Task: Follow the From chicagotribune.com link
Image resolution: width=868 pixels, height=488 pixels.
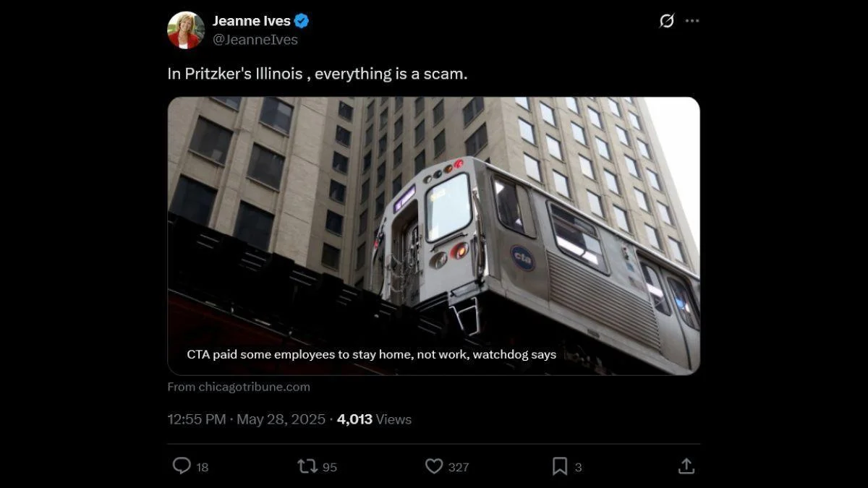Action: 239,387
